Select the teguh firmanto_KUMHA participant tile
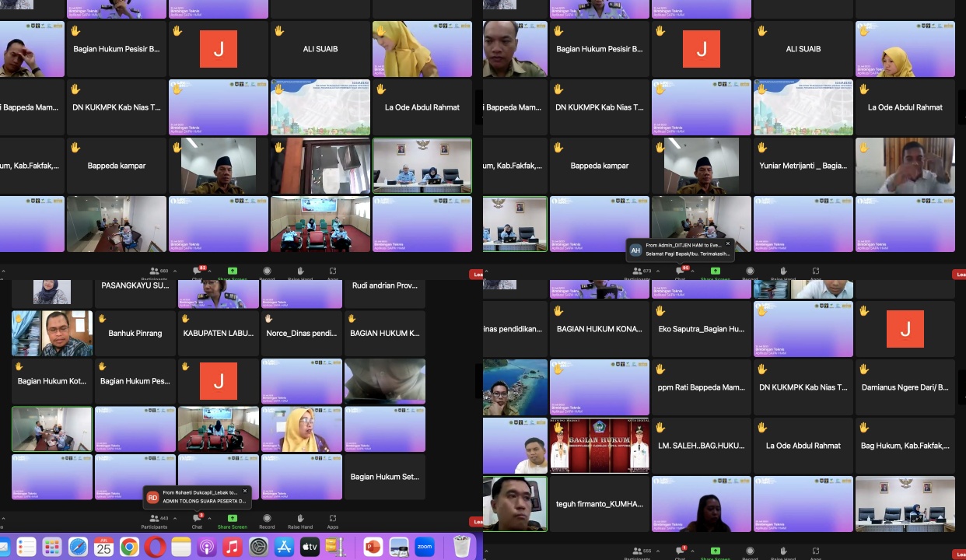The height and width of the screenshot is (560, 966). tap(599, 503)
